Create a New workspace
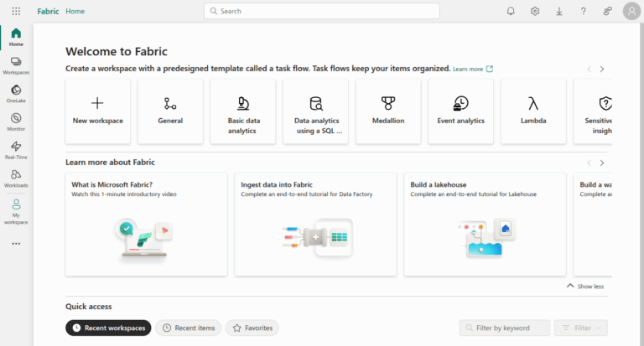Screen dimensions: 644x346 click(x=98, y=111)
